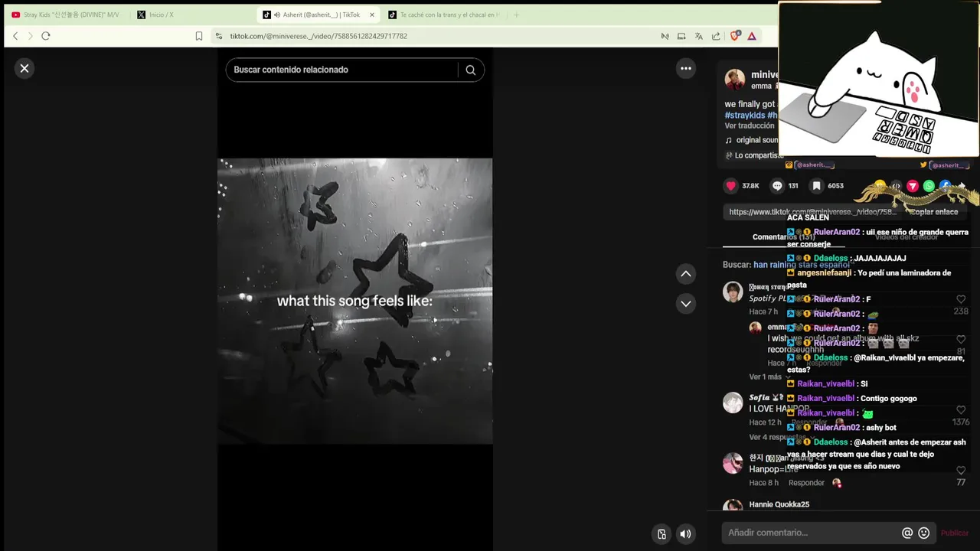The width and height of the screenshot is (980, 551).
Task: Open miniverese creator avatar
Action: [x=735, y=80]
